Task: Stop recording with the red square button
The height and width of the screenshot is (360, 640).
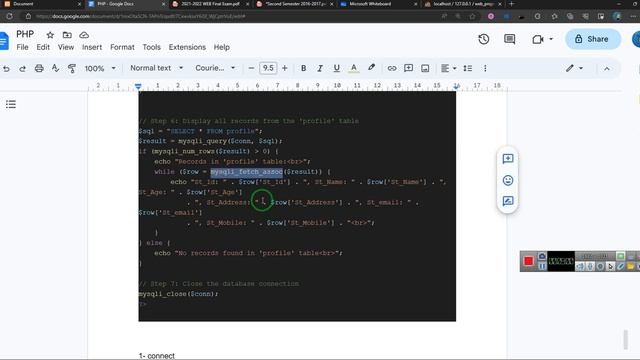Action: 529,261
